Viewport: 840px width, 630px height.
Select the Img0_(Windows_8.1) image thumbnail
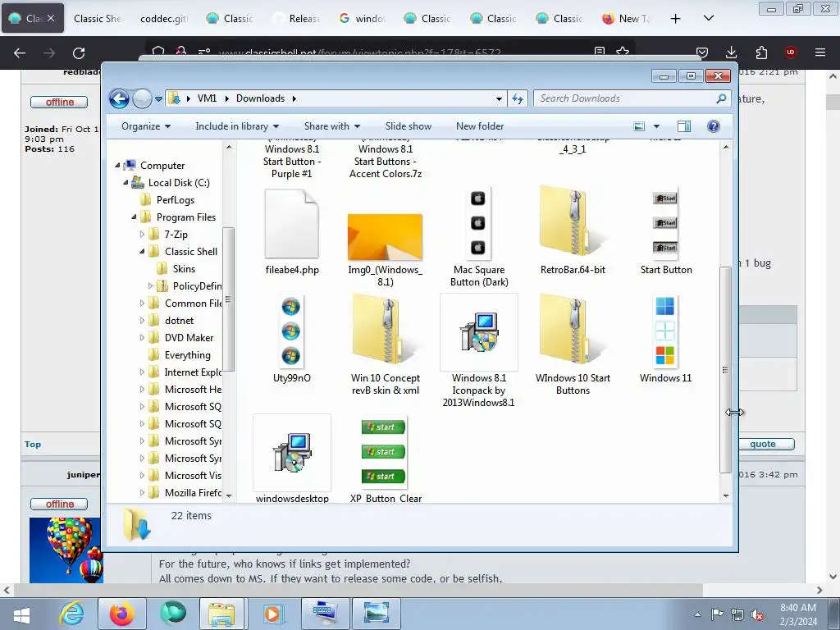tap(386, 237)
